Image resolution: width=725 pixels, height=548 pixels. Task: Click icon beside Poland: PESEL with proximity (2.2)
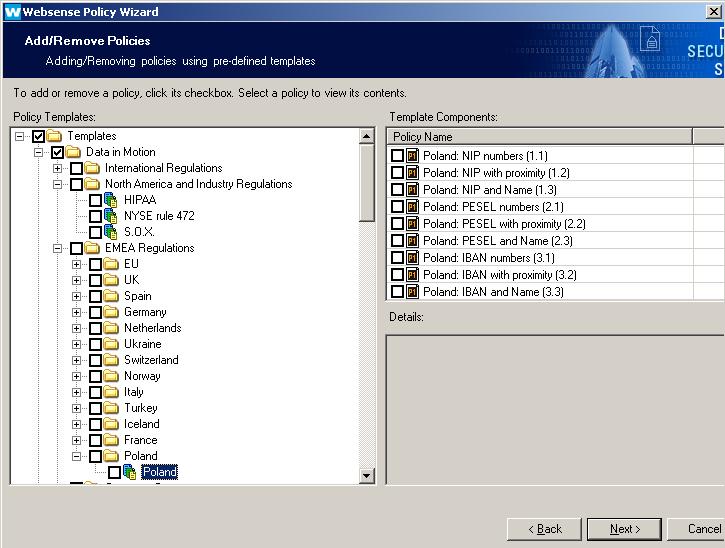point(412,224)
